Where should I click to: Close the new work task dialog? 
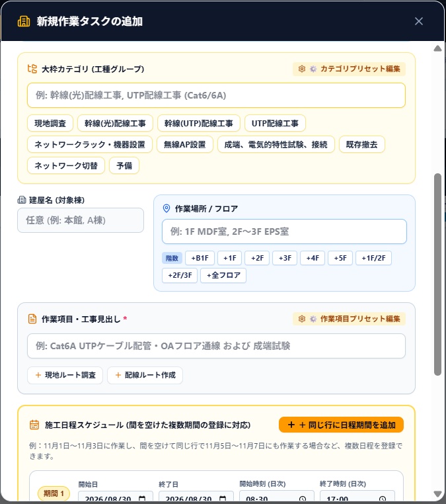pos(419,21)
